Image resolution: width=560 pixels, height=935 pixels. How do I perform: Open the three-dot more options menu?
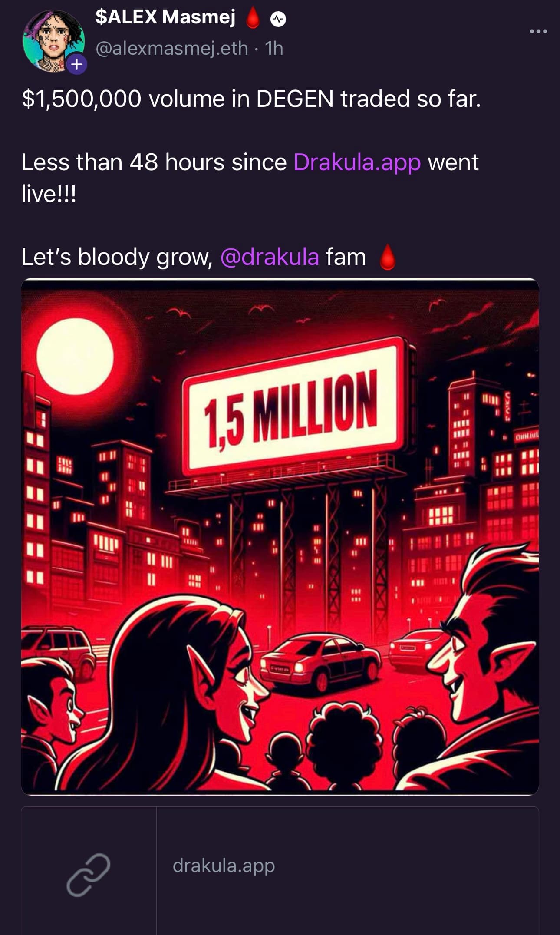tap(538, 31)
